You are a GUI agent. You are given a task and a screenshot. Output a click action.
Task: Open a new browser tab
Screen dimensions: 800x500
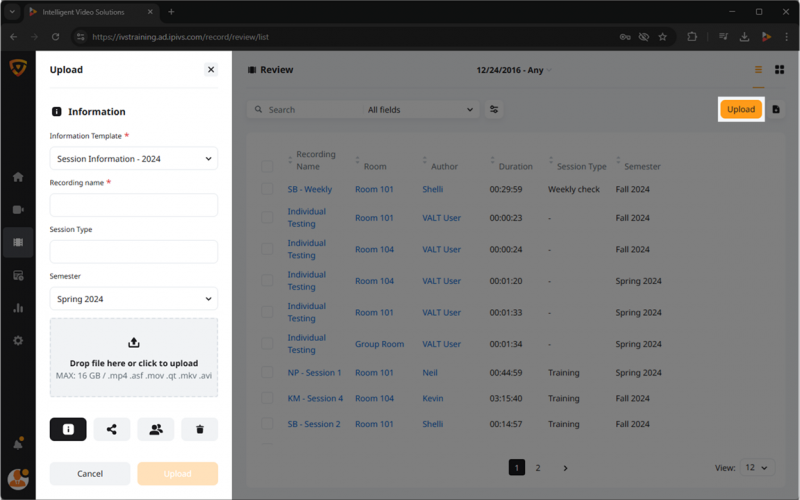(x=171, y=12)
